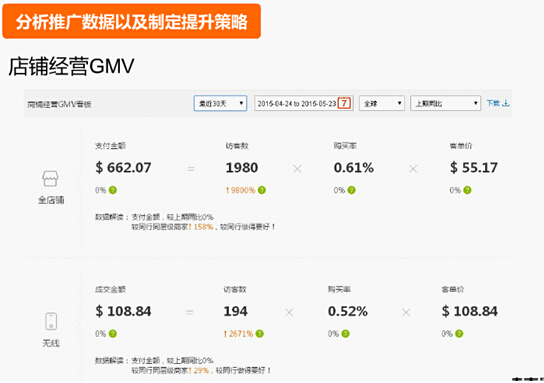Click help icon next to 9800% visitor growth

(x=262, y=190)
